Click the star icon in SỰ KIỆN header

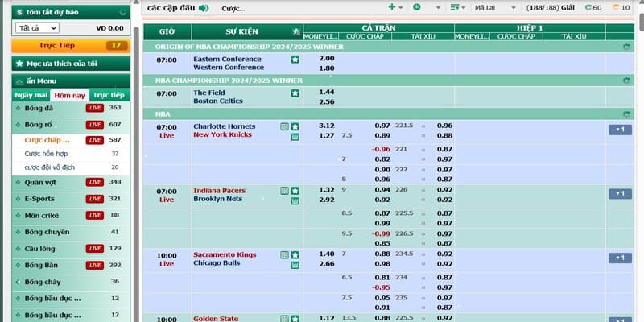pyautogui.click(x=295, y=31)
